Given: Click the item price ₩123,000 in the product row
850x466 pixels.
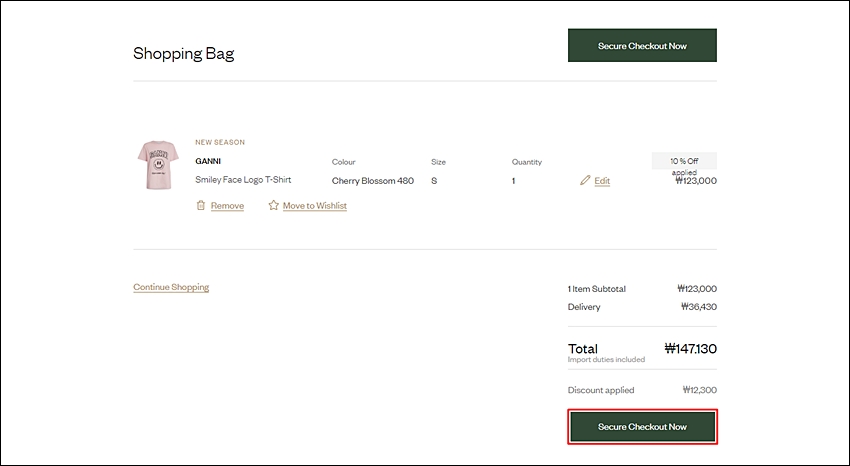Looking at the screenshot, I should point(696,181).
